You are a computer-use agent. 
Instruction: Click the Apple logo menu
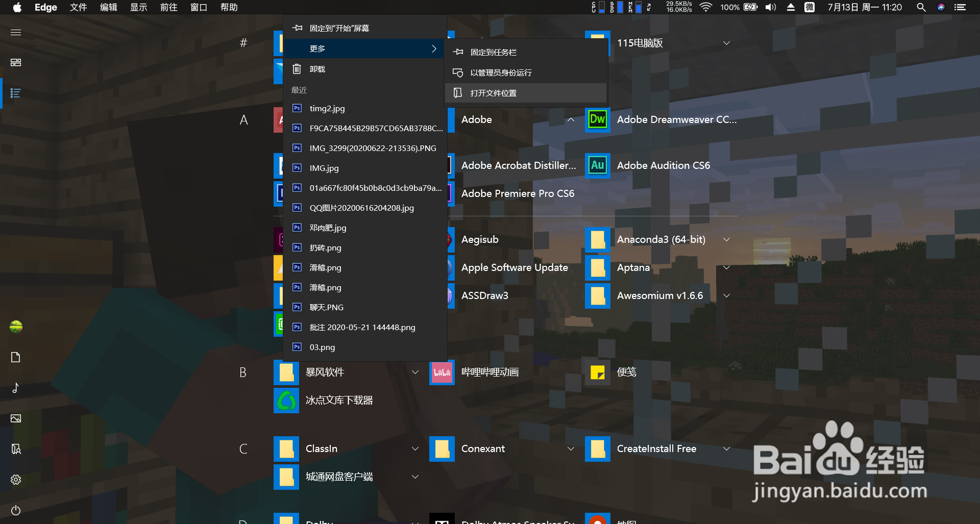(17, 7)
